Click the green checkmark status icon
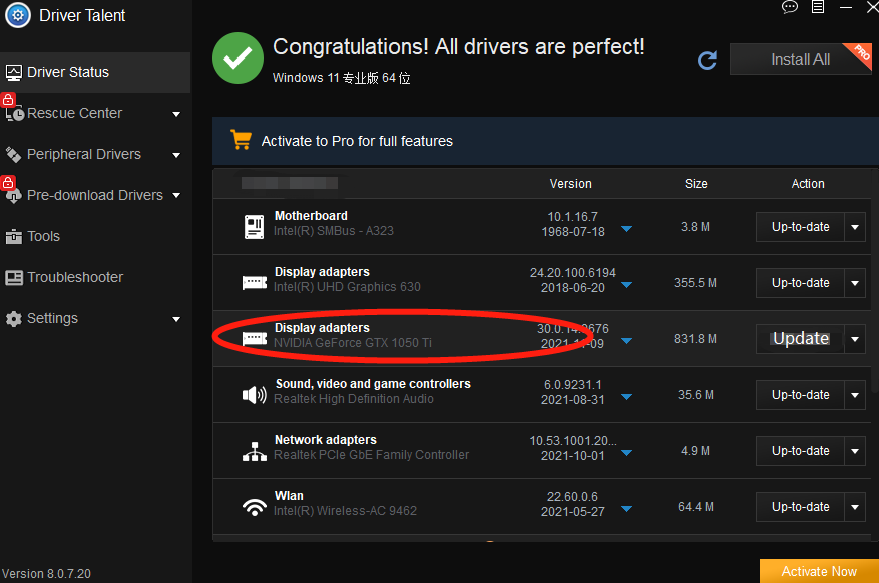 238,58
